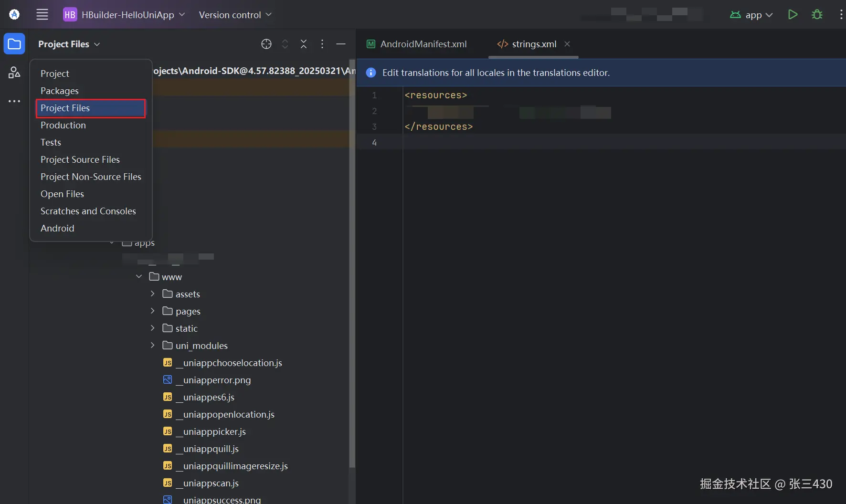Open the HBuilder-HelloUniApp project dropdown
The height and width of the screenshot is (504, 846).
(x=124, y=15)
